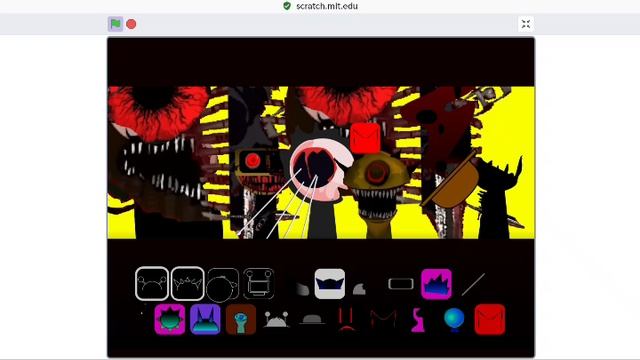This screenshot has width=640, height=360.
Task: Click the red envelope on the stage
Action: [x=365, y=139]
